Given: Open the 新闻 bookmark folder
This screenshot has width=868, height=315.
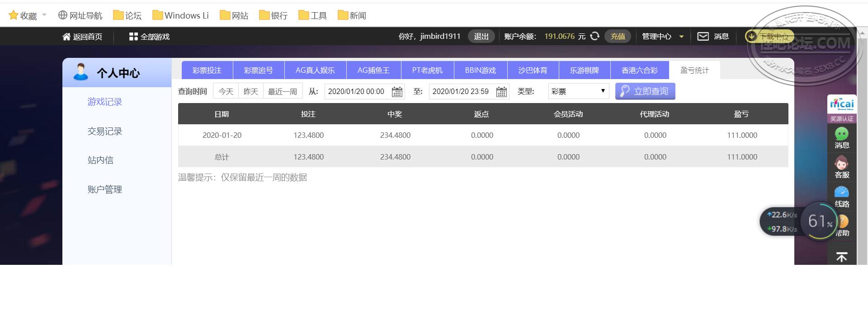Looking at the screenshot, I should point(352,15).
